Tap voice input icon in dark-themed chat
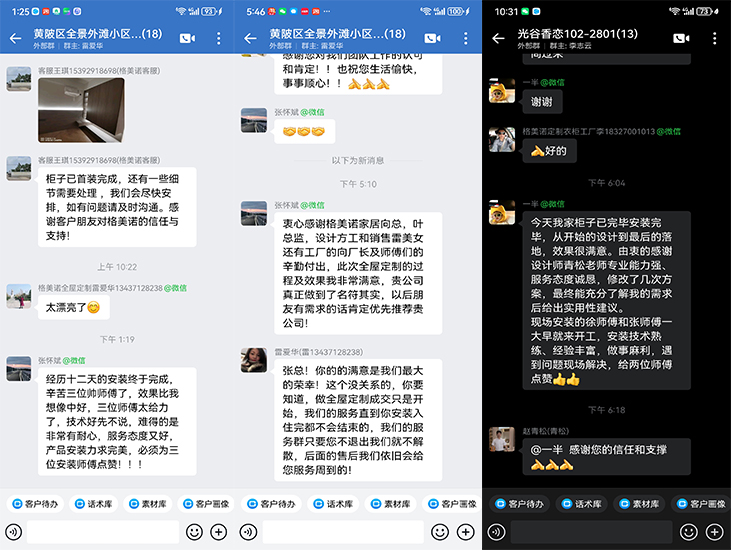 pyautogui.click(x=495, y=532)
